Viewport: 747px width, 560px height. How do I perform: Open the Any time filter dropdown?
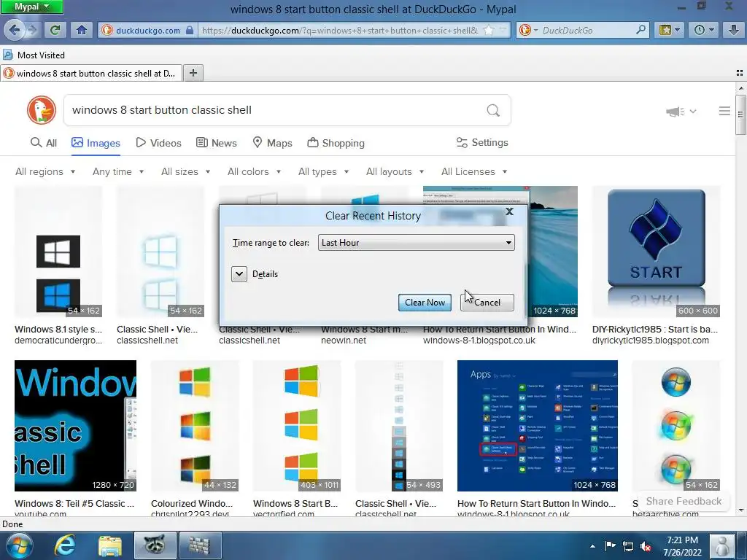118,172
